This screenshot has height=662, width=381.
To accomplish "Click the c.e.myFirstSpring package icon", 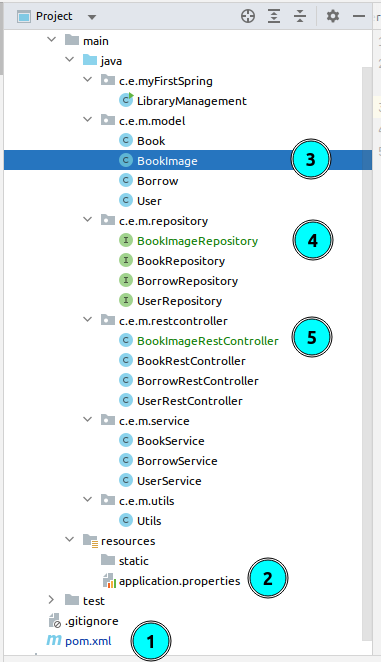I will 108,80.
